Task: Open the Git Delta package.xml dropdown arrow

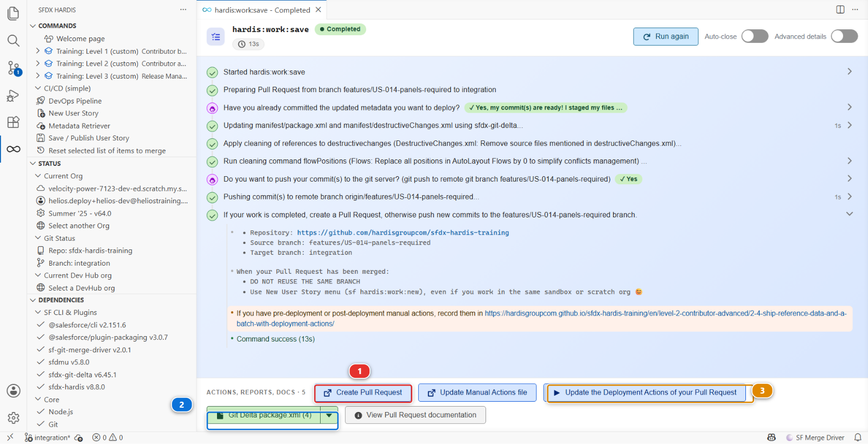Action: click(x=329, y=416)
